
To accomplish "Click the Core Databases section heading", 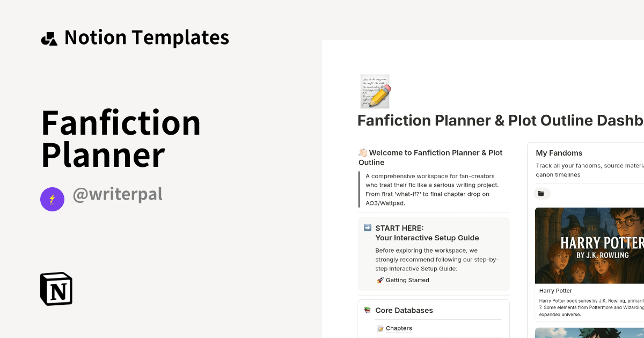I will 404,310.
